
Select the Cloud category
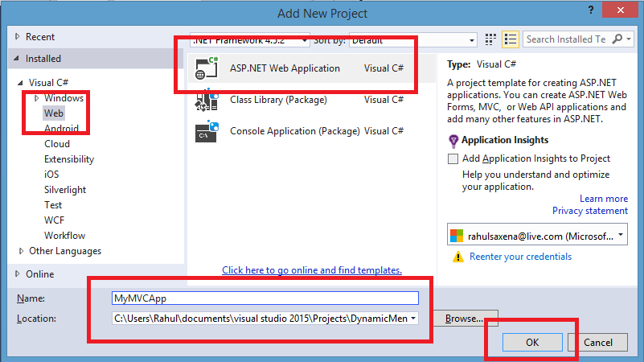(57, 144)
